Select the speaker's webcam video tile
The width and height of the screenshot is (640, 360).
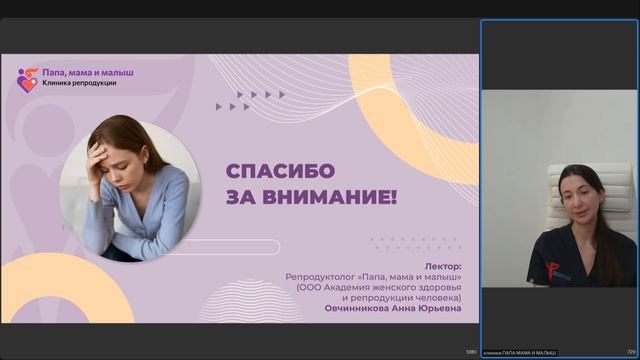[560, 189]
